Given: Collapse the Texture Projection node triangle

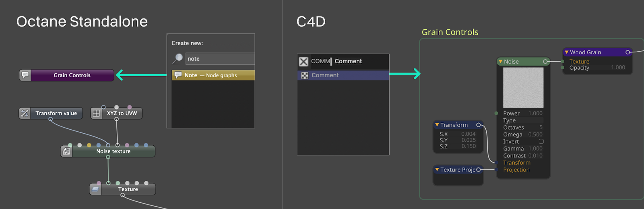Looking at the screenshot, I should 437,170.
